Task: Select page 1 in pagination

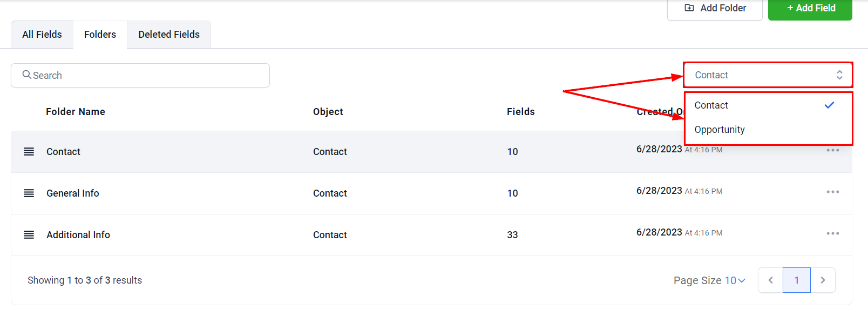Action: pyautogui.click(x=796, y=280)
